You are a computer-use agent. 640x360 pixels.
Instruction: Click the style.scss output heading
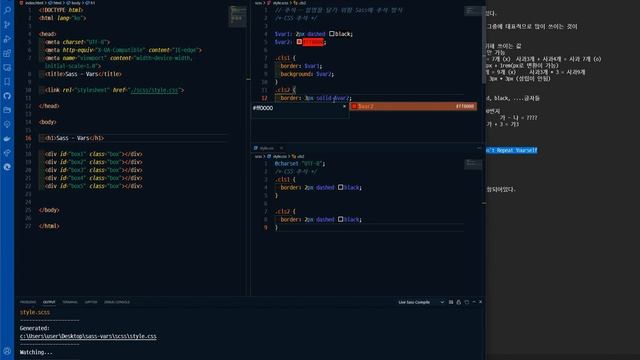pyautogui.click(x=35, y=312)
